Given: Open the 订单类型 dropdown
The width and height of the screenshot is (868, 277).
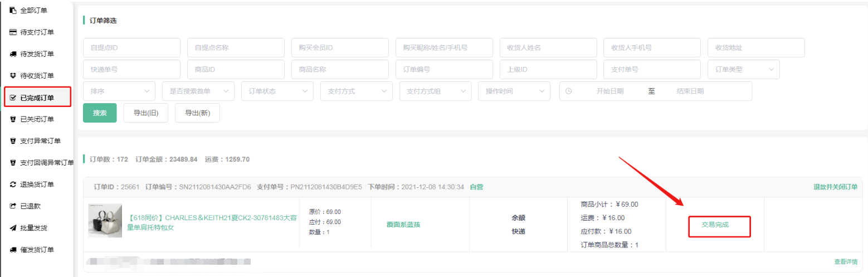Looking at the screenshot, I should tap(743, 70).
